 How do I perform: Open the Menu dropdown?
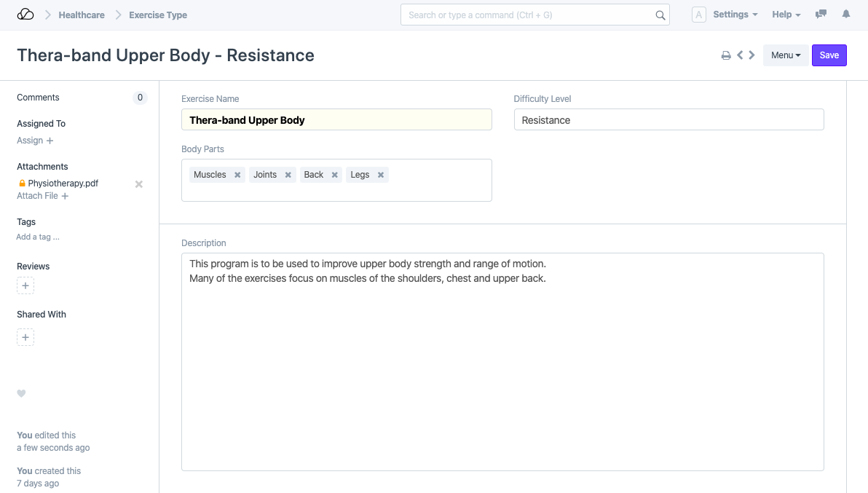(785, 55)
